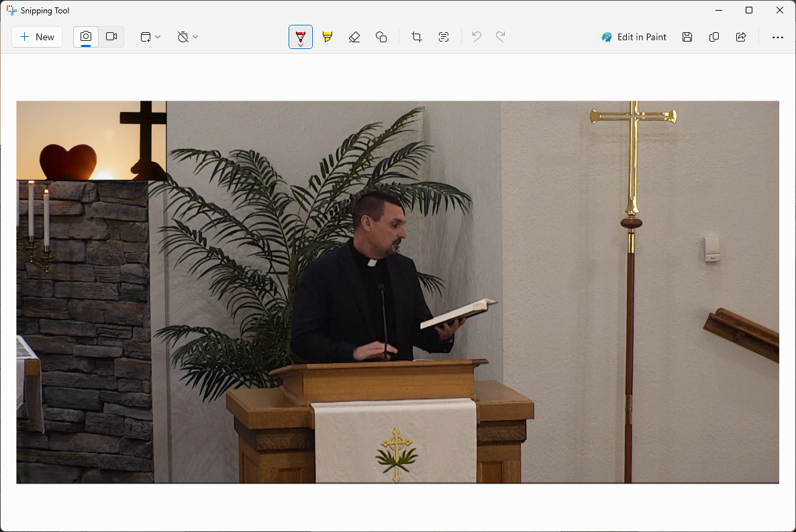Image resolution: width=796 pixels, height=532 pixels.
Task: Expand the delay snip timer dropdown
Action: (188, 37)
